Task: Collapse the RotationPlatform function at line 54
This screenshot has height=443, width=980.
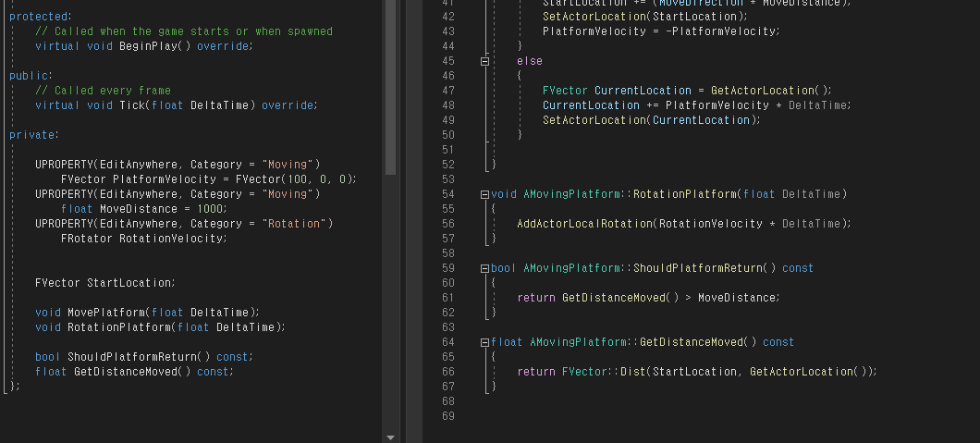Action: coord(484,194)
